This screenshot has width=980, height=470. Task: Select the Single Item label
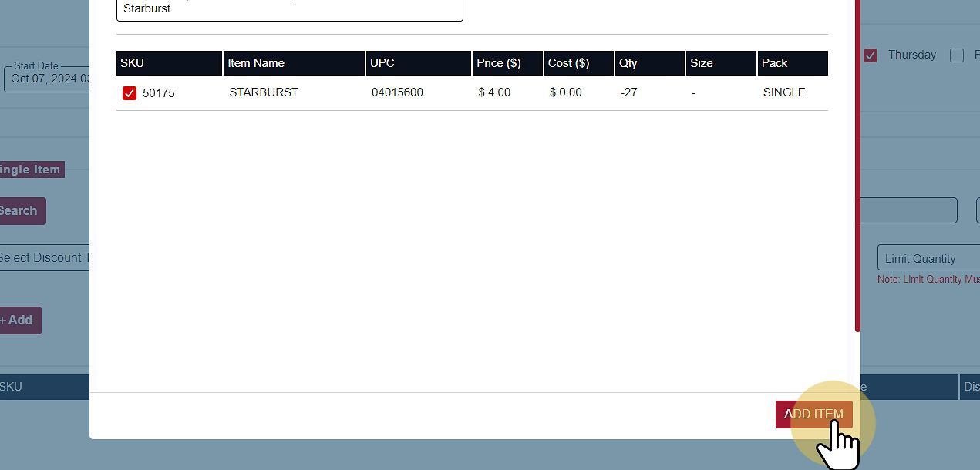click(31, 170)
